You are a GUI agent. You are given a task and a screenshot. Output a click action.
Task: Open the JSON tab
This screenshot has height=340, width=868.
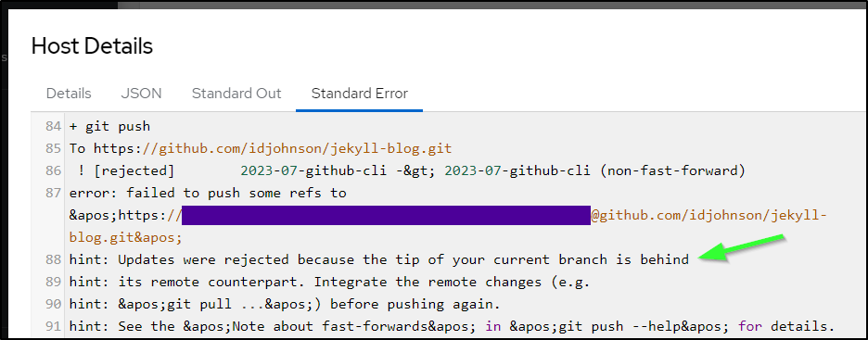pyautogui.click(x=141, y=94)
